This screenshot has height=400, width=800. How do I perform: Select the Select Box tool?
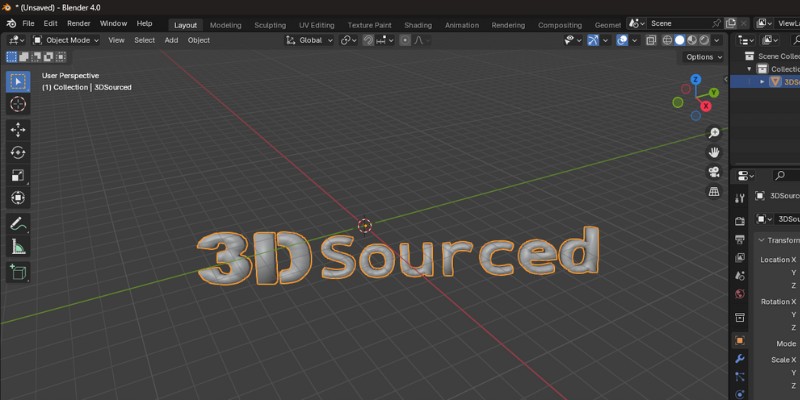[18, 82]
